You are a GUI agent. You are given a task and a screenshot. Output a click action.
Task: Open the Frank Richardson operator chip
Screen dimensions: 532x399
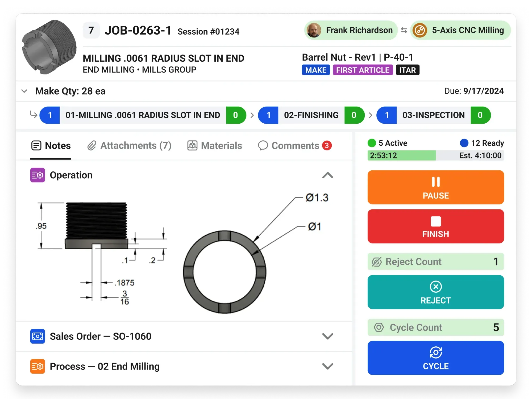tap(351, 30)
